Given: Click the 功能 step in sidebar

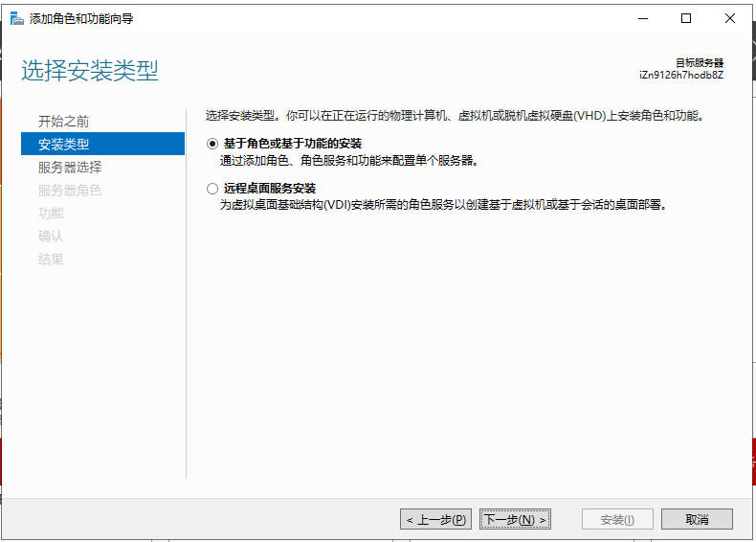Looking at the screenshot, I should [x=51, y=213].
